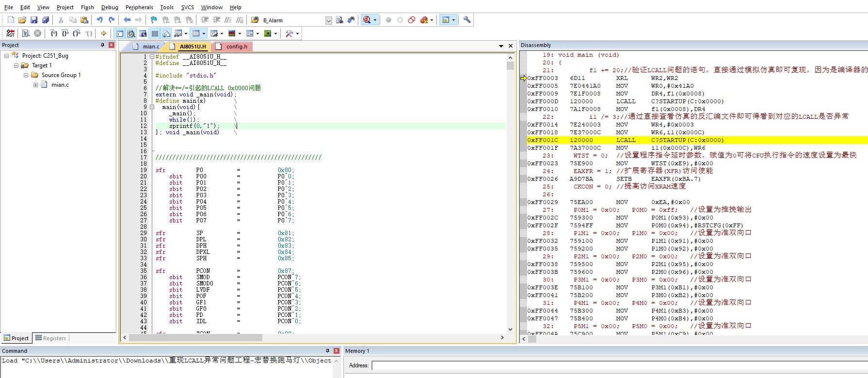This screenshot has width=868, height=378.
Task: Open the Memory windows dropdown arrow
Action: 204,33
